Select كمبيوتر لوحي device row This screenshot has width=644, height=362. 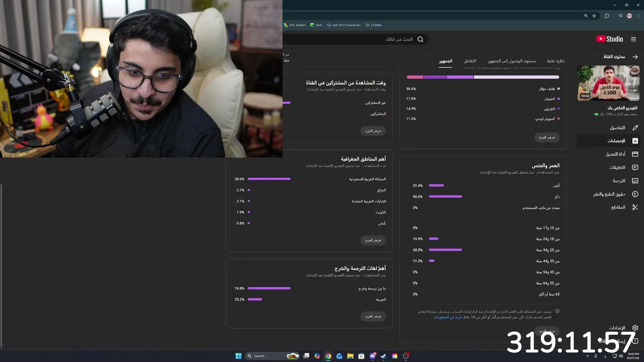tap(483, 119)
